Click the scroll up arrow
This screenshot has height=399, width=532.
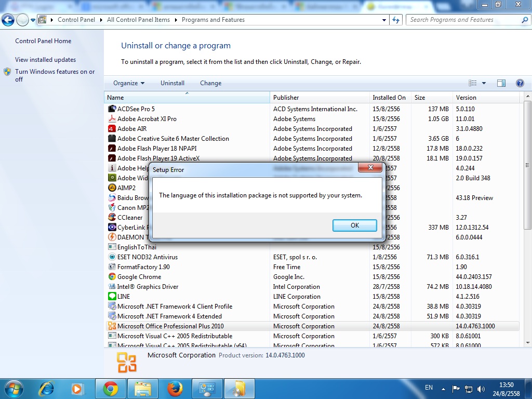(x=528, y=96)
